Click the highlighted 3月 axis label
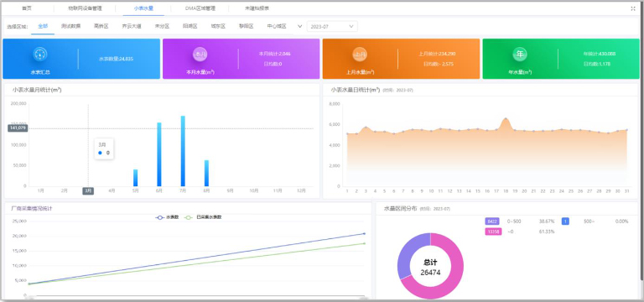The image size is (644, 302). [x=88, y=191]
